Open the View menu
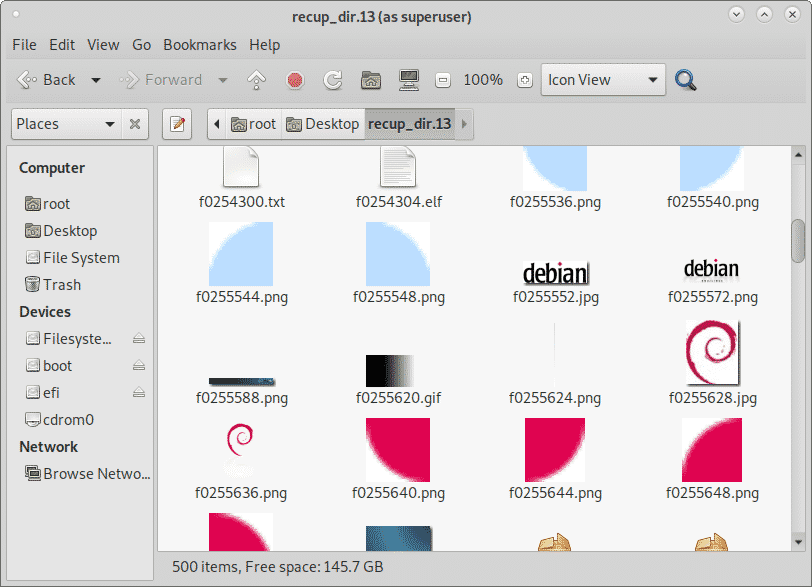 click(103, 45)
